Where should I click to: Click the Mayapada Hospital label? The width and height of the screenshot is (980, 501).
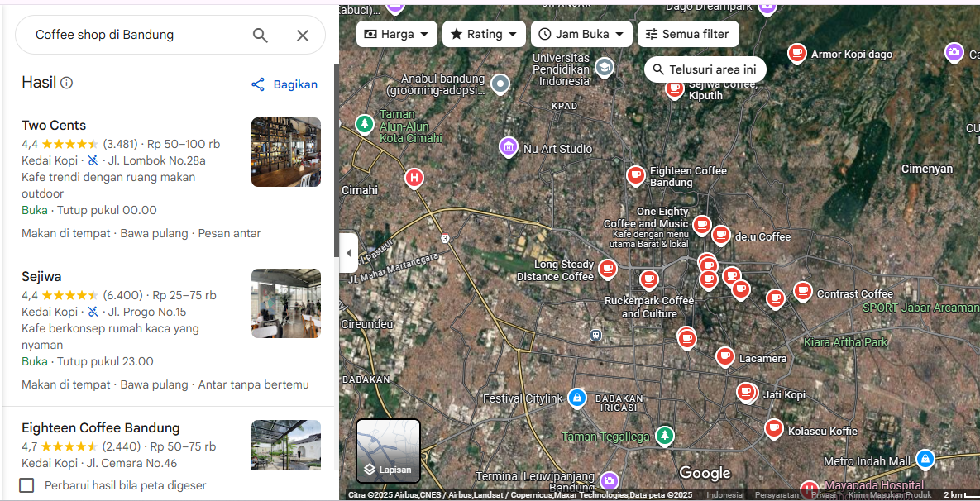[874, 484]
